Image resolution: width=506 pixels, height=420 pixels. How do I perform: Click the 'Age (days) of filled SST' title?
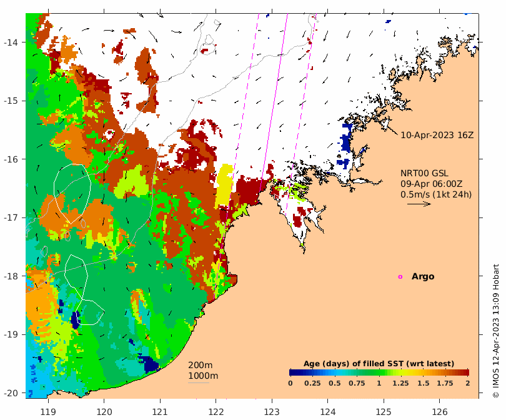tap(379, 364)
